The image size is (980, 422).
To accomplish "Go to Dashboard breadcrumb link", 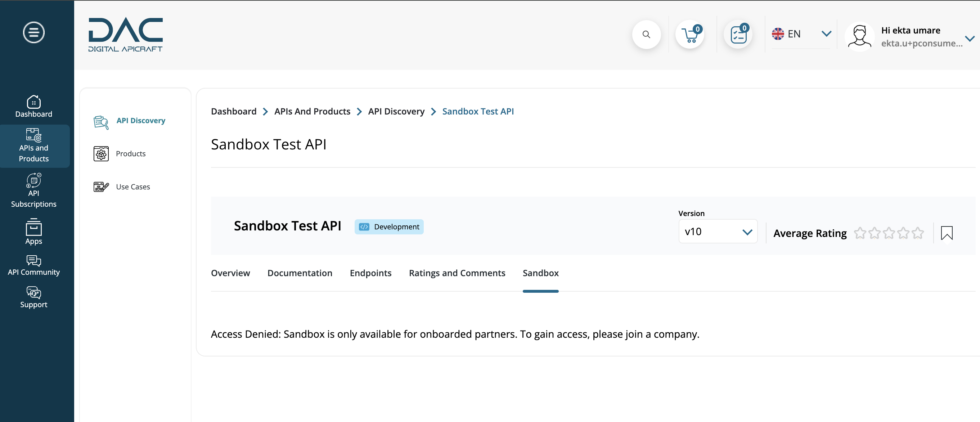I will (234, 112).
